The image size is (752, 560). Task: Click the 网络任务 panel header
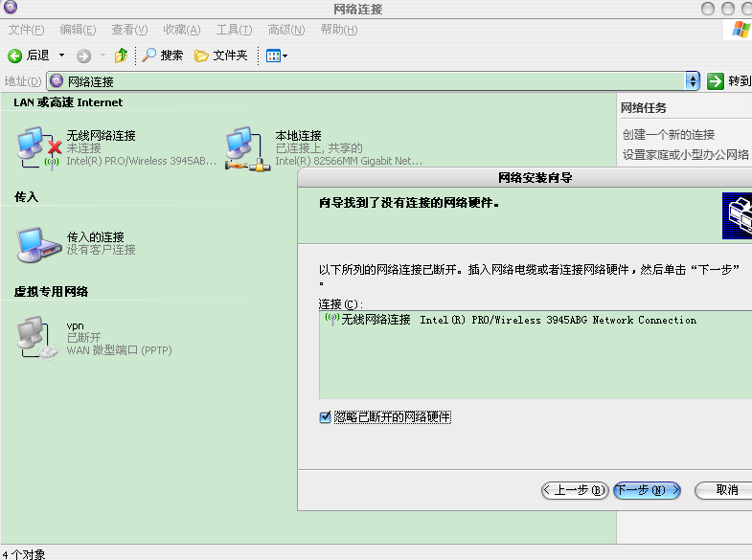tap(644, 108)
